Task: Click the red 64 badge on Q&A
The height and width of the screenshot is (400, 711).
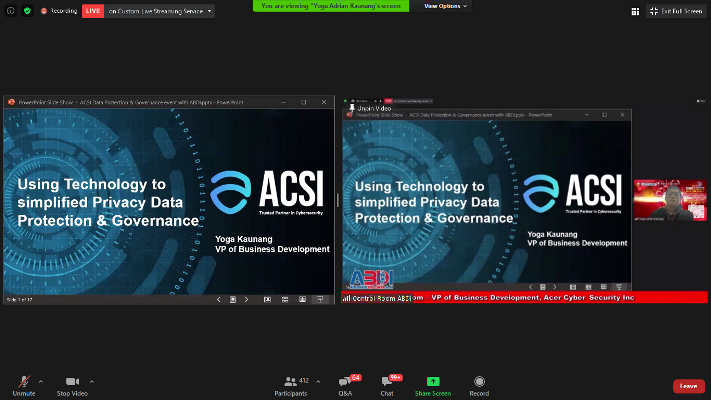Action: click(356, 377)
